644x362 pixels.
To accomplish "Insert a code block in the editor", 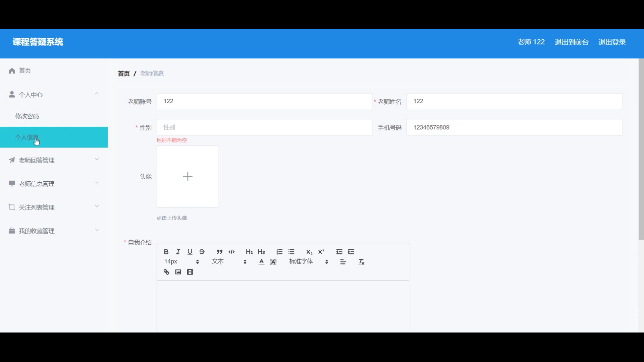I will [x=231, y=252].
